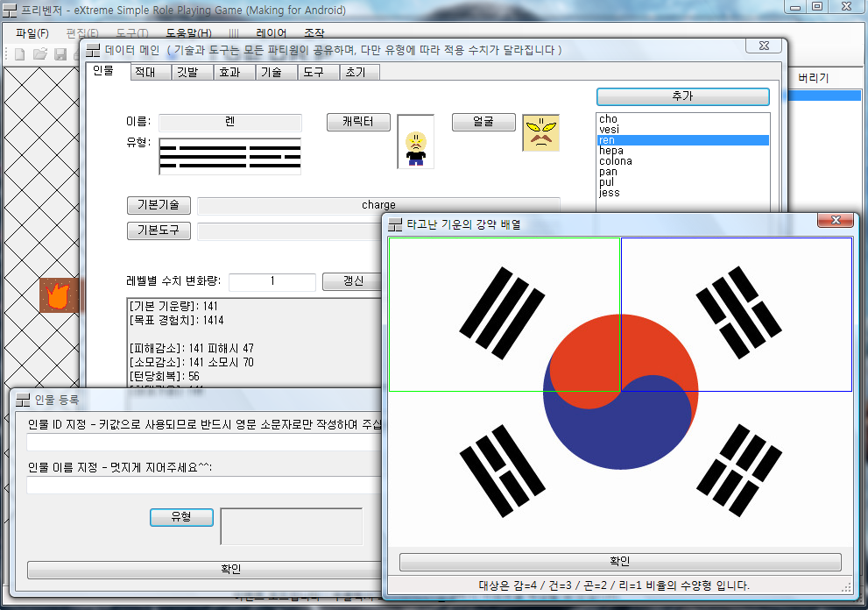
Task: Select the highlighted ren list entry
Action: pos(683,140)
